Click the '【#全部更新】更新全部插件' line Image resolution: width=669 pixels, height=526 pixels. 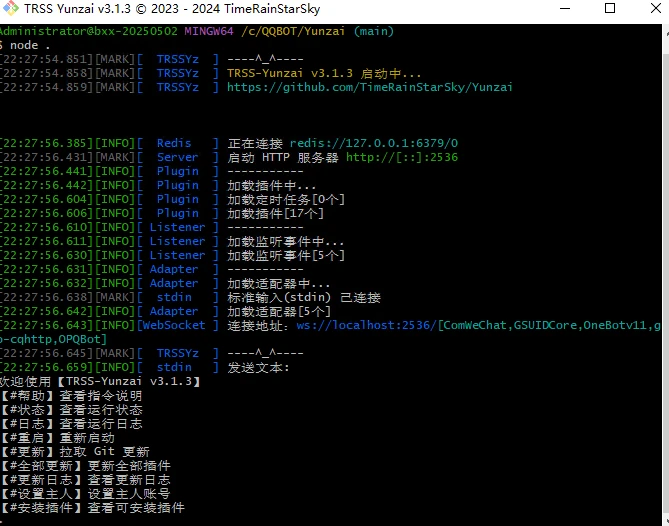[85, 465]
